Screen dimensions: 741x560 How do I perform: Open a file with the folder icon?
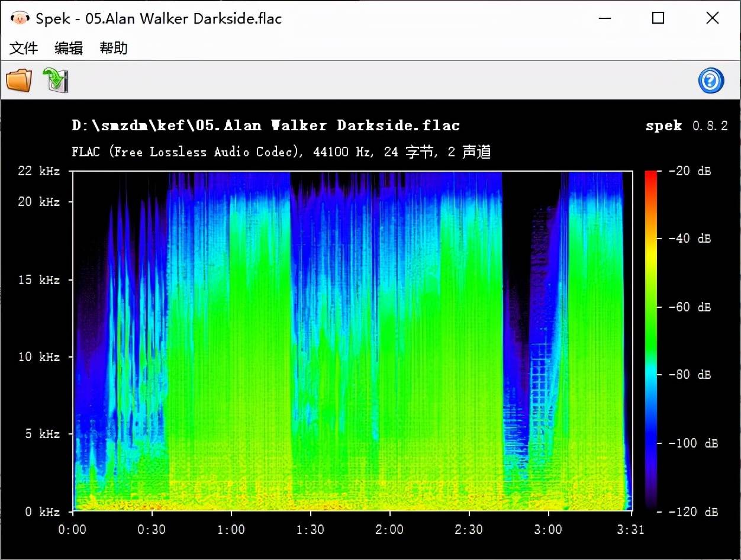[x=19, y=80]
